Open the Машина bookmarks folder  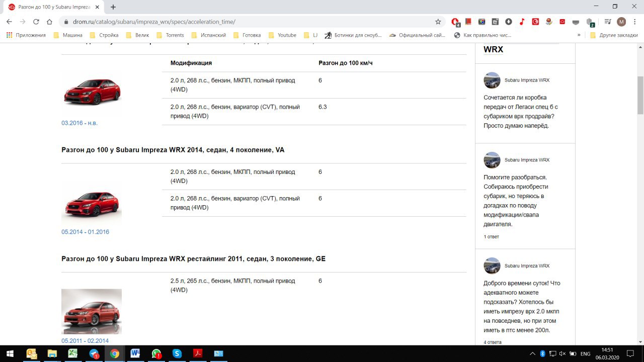coord(67,35)
